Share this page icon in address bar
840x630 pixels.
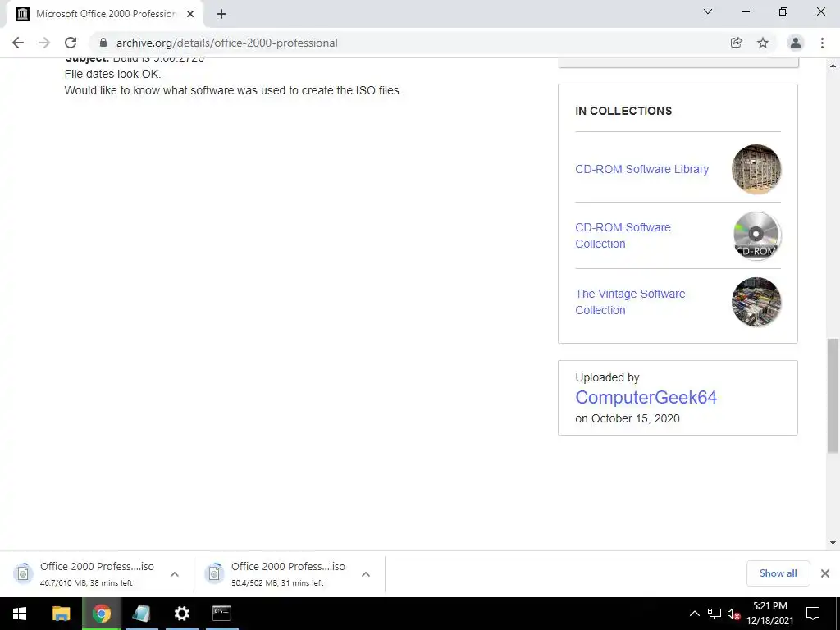coord(737,43)
